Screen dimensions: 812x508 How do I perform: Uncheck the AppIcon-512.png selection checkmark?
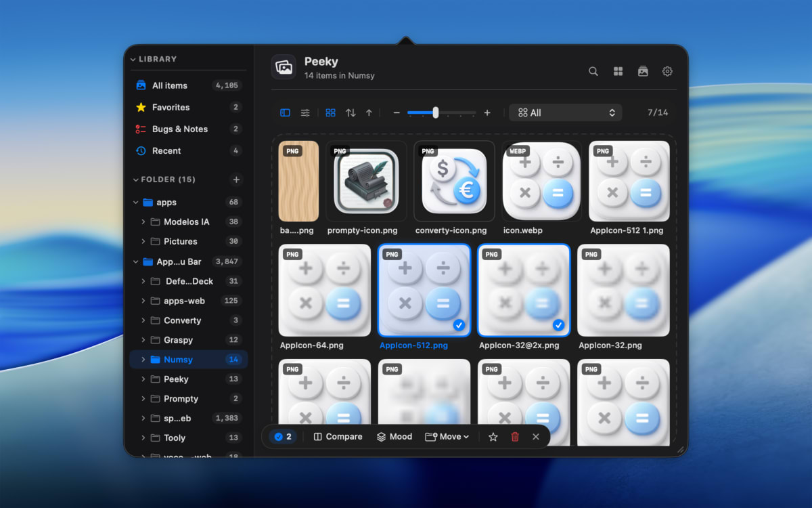[459, 325]
